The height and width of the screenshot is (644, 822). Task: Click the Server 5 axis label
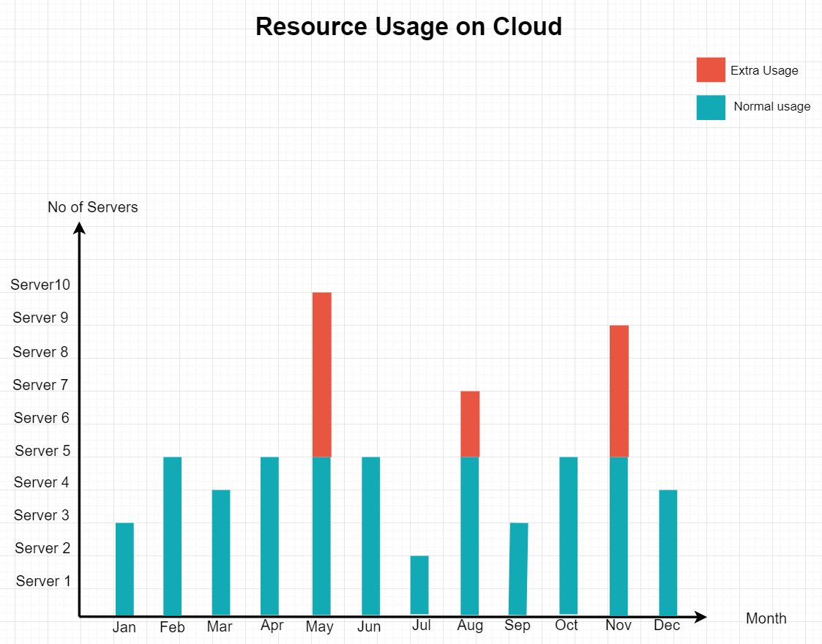43,451
